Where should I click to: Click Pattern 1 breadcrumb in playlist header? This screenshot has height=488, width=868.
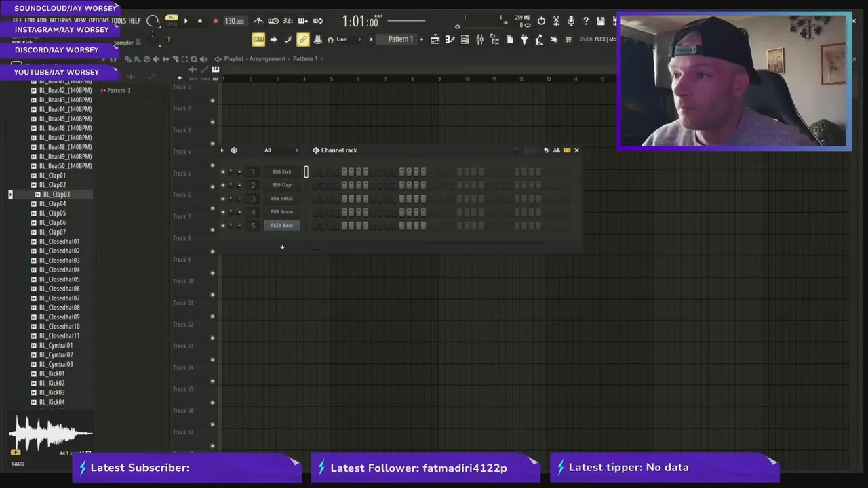[305, 59]
